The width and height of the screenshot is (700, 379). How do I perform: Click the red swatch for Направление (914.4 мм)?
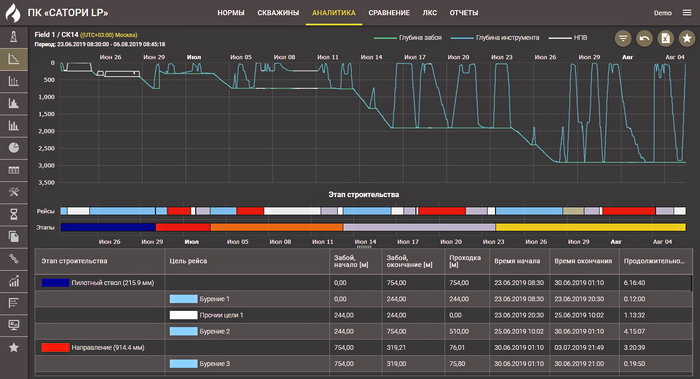(55, 347)
